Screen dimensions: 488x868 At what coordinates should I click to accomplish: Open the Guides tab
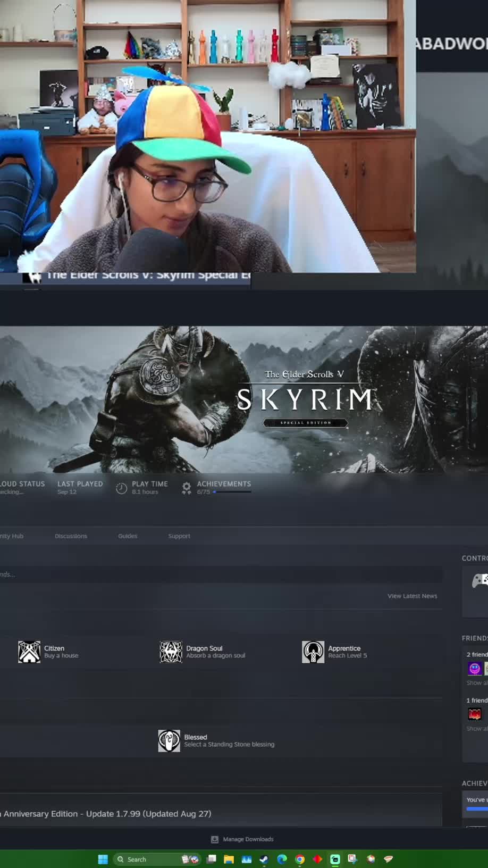coord(128,536)
